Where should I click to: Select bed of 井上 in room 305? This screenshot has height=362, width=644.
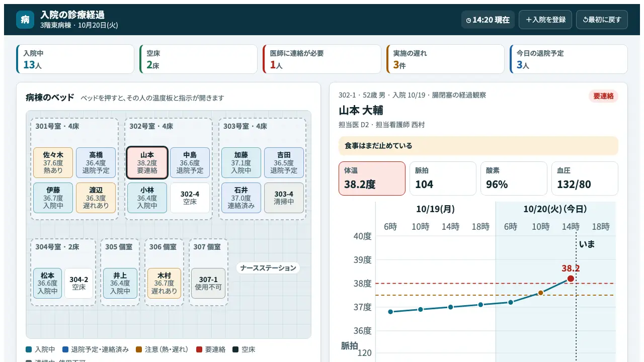pos(120,283)
